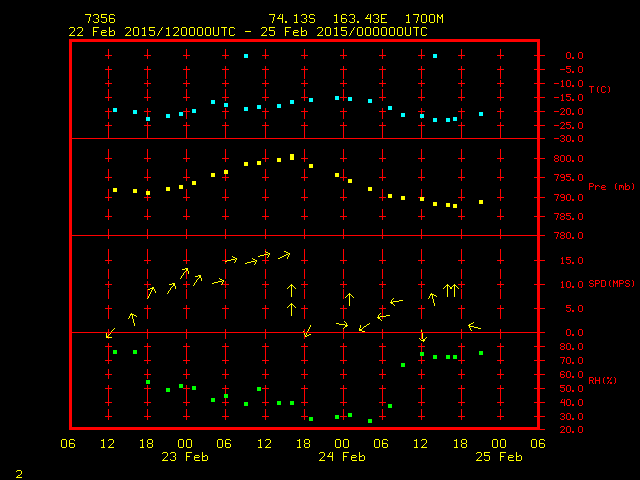Select the SPD(MPS) wind speed label
Viewport: 640px width, 480px height.
coord(610,284)
